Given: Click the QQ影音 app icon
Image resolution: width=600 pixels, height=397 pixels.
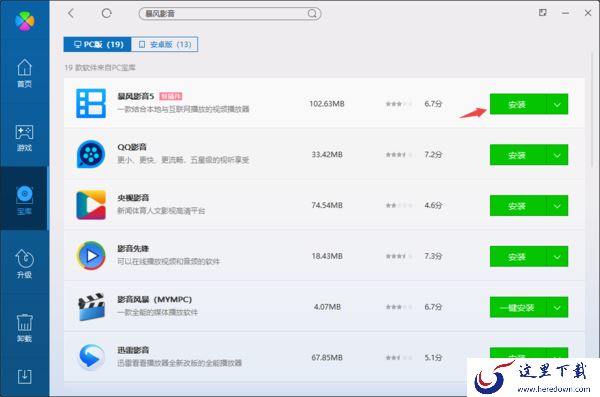Looking at the screenshot, I should tap(91, 154).
